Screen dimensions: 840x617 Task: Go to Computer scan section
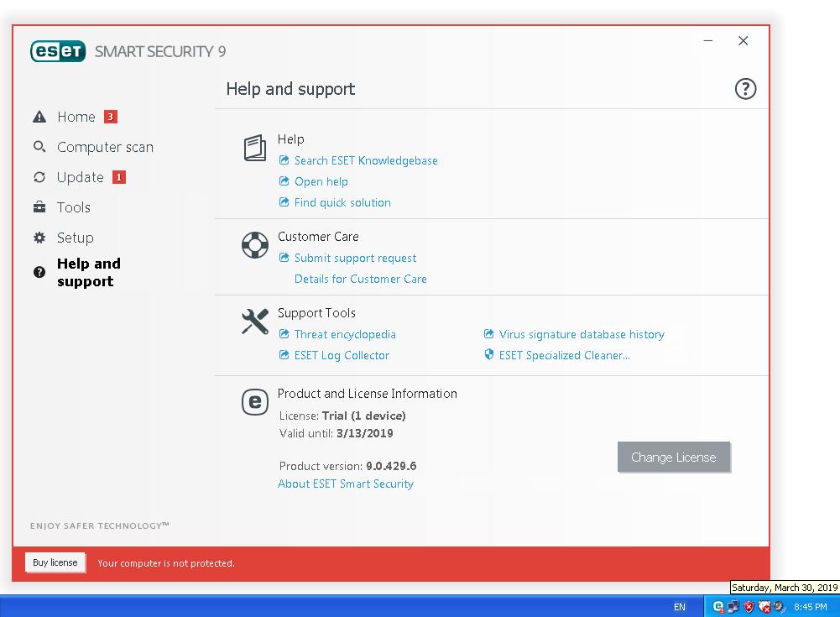click(105, 147)
